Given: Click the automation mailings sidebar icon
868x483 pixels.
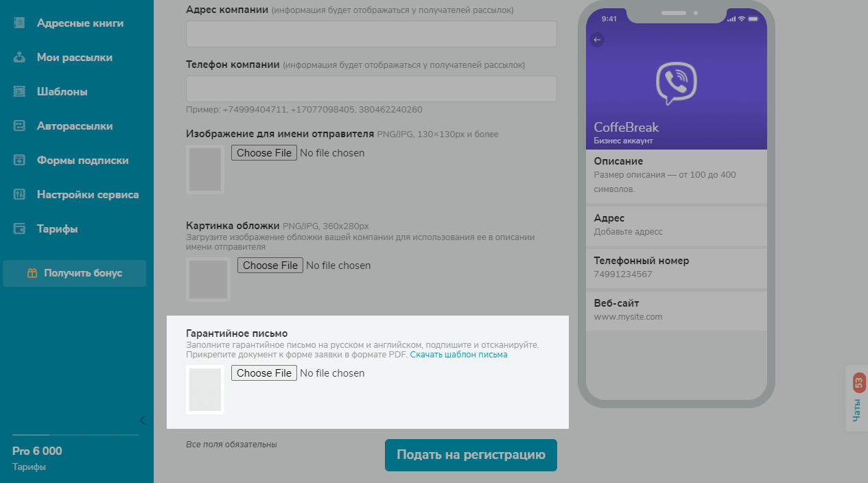Looking at the screenshot, I should [19, 126].
